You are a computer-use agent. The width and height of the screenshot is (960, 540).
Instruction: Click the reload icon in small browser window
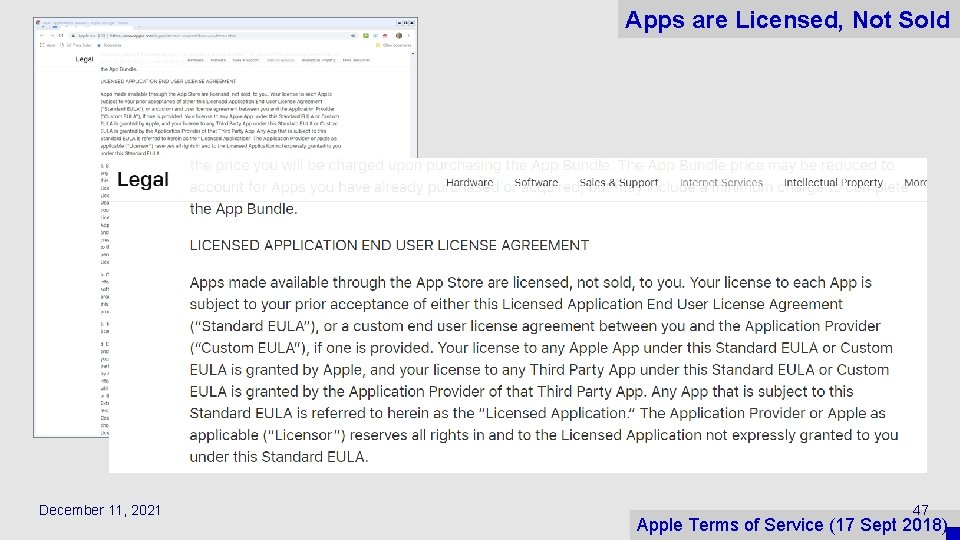click(x=61, y=36)
